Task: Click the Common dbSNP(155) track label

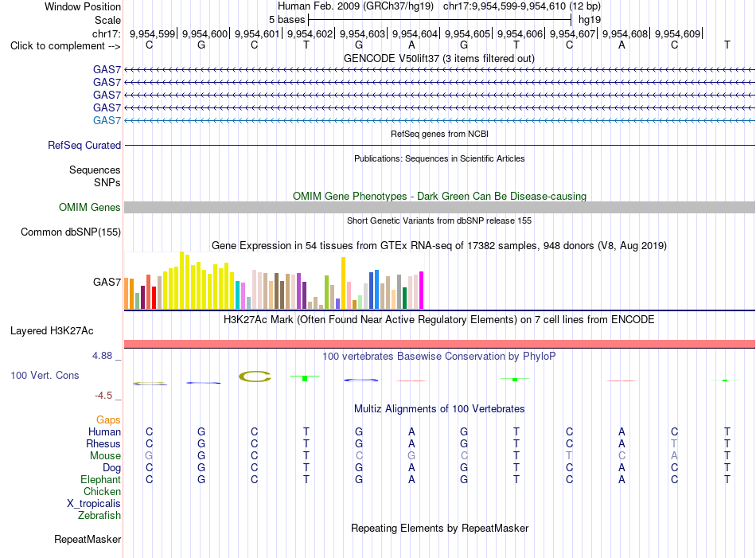Action: 70,232
